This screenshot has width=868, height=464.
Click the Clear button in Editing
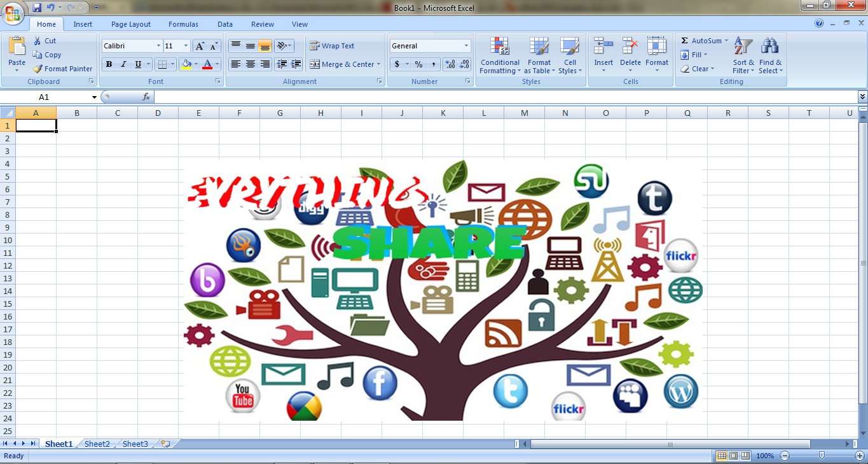tap(698, 69)
